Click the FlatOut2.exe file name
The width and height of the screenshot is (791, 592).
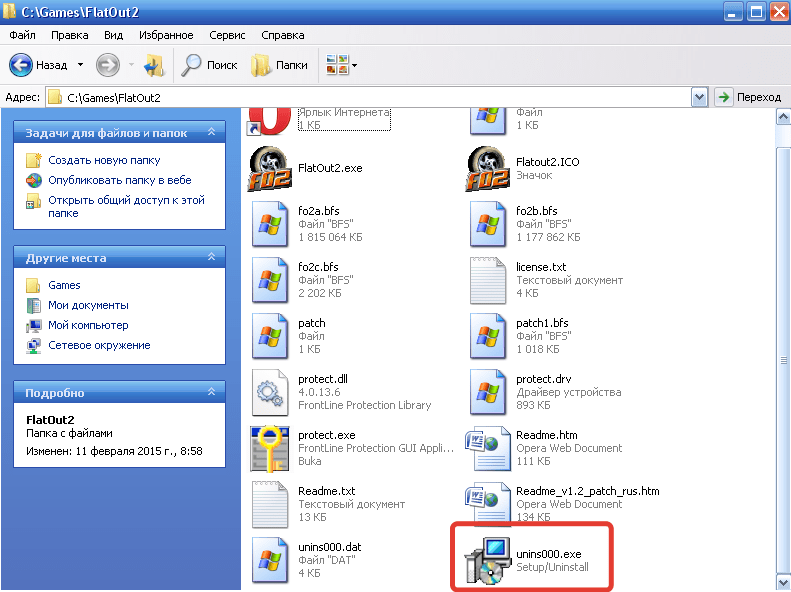(330, 168)
